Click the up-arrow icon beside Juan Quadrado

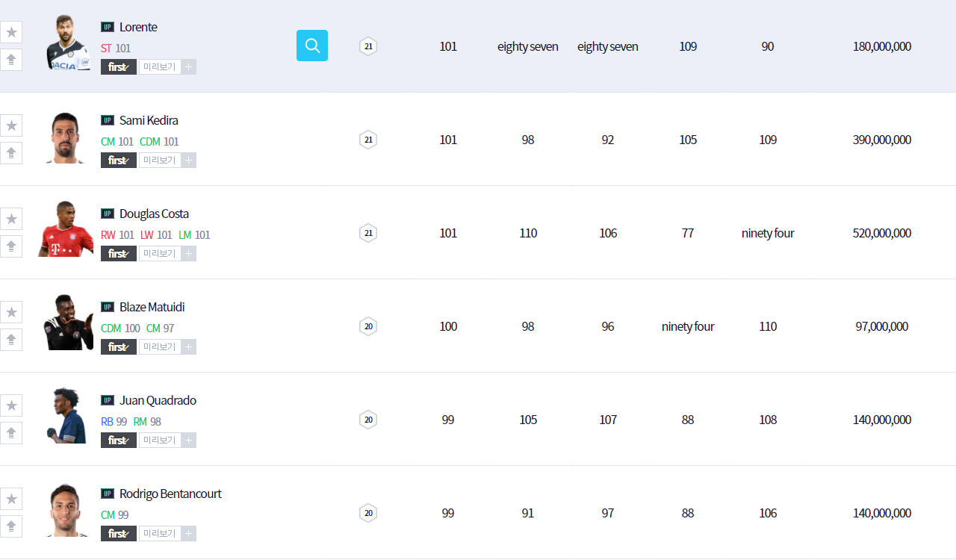[x=11, y=433]
